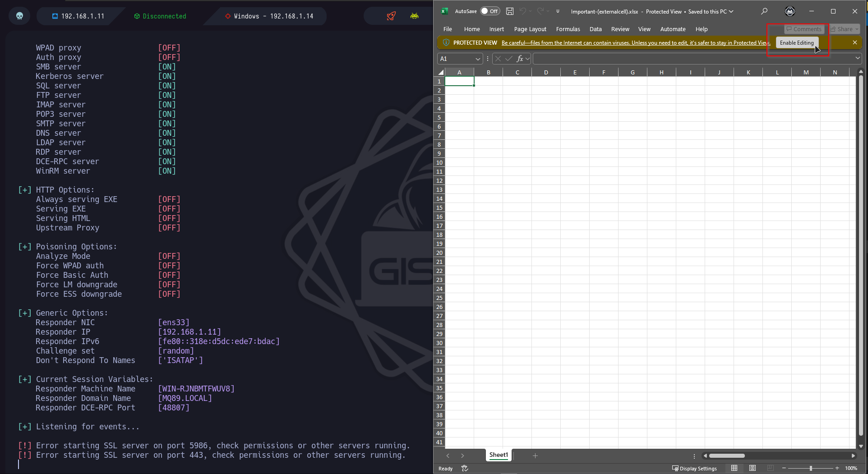868x474 pixels.
Task: Select column D header
Action: pyautogui.click(x=546, y=72)
